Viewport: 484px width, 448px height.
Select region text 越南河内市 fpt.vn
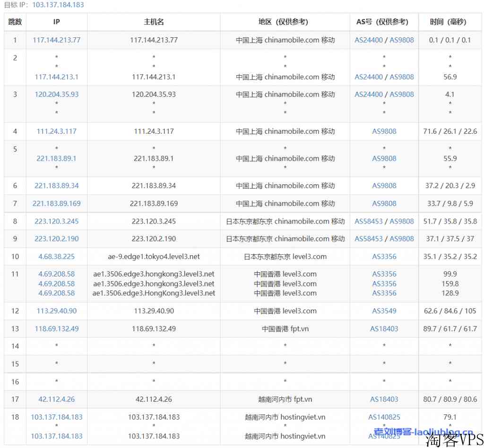(285, 399)
